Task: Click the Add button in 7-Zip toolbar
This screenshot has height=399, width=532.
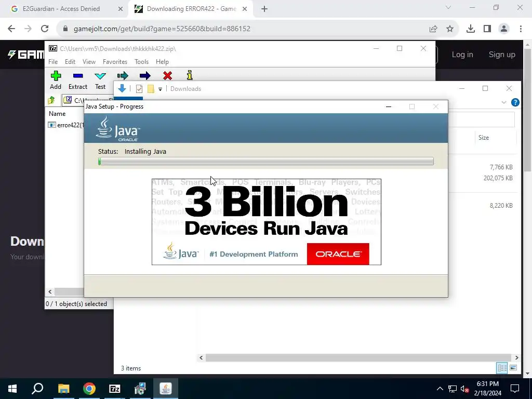Action: [56, 80]
